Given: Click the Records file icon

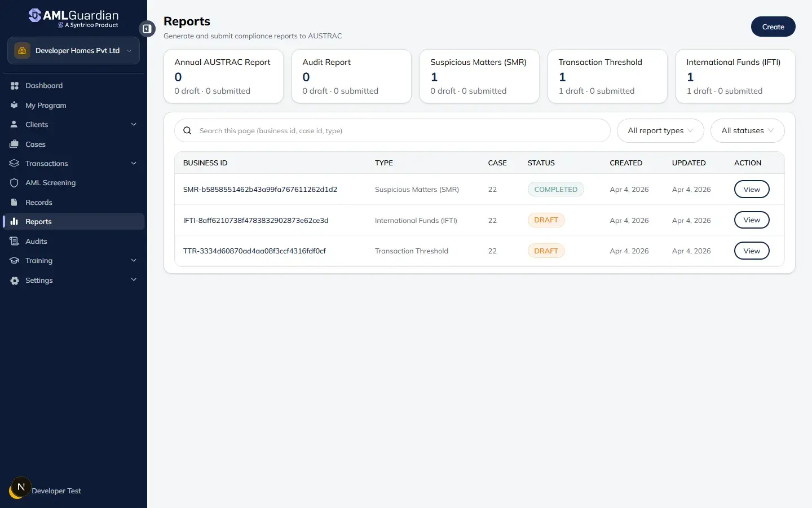Looking at the screenshot, I should [x=15, y=202].
